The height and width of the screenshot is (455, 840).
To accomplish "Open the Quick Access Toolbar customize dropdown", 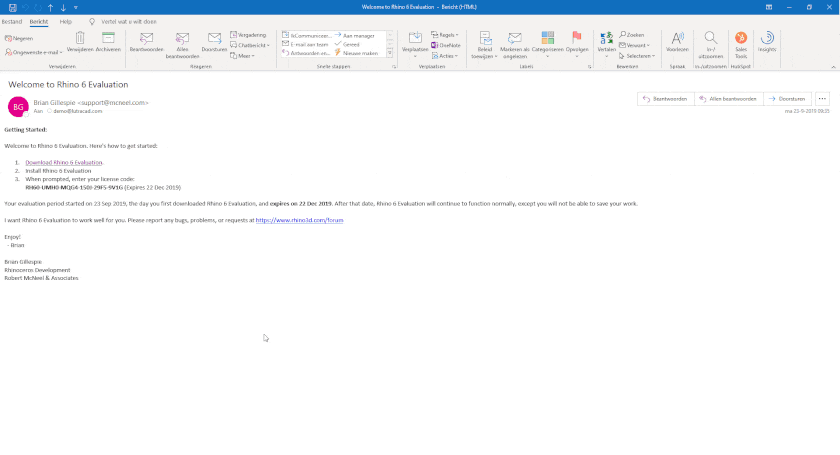I will [x=76, y=8].
